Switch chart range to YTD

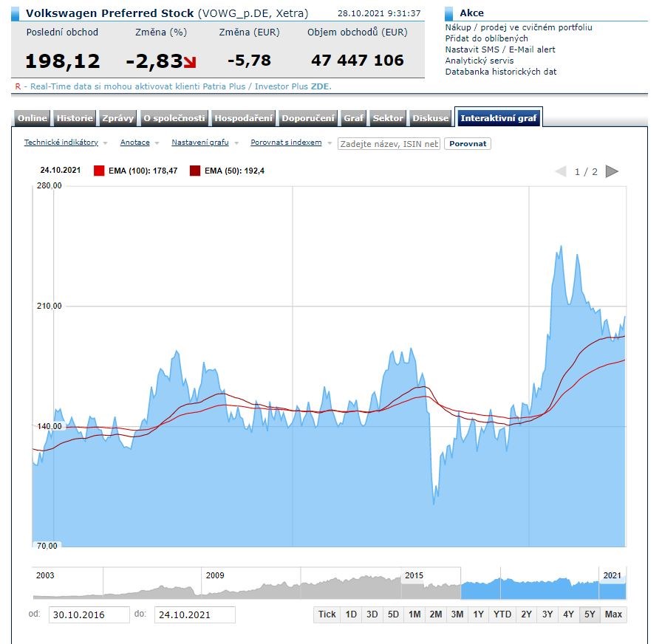coord(502,614)
